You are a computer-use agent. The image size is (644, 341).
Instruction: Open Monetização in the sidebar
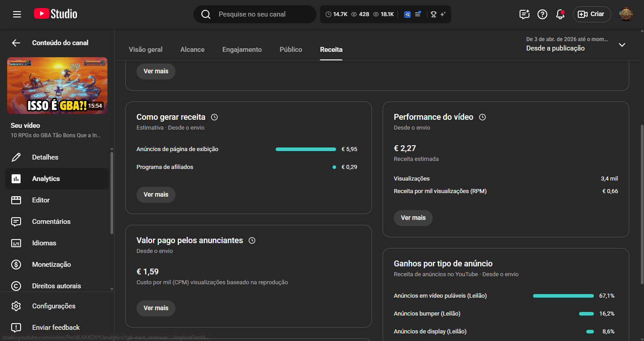51,265
